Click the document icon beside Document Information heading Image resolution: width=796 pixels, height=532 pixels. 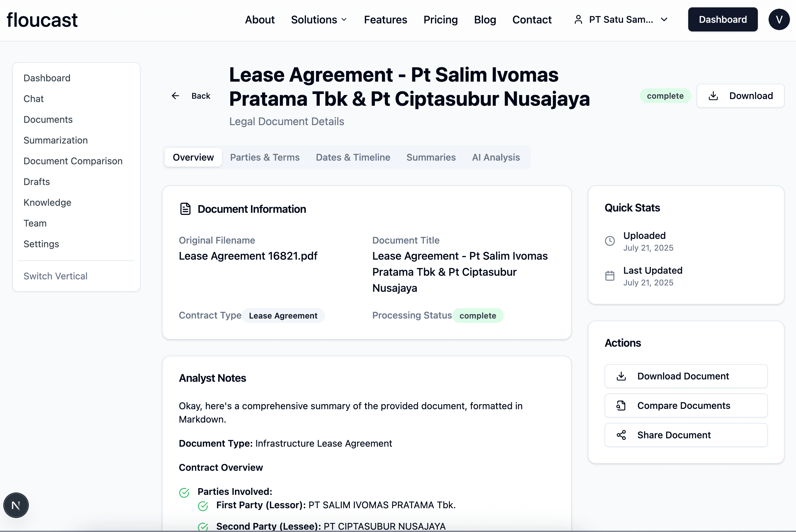coord(185,209)
